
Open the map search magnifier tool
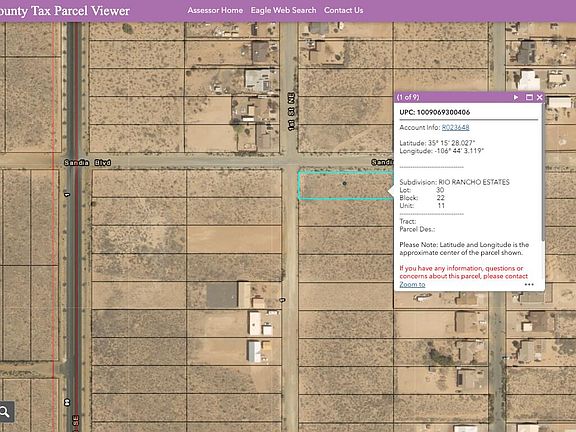click(x=5, y=411)
